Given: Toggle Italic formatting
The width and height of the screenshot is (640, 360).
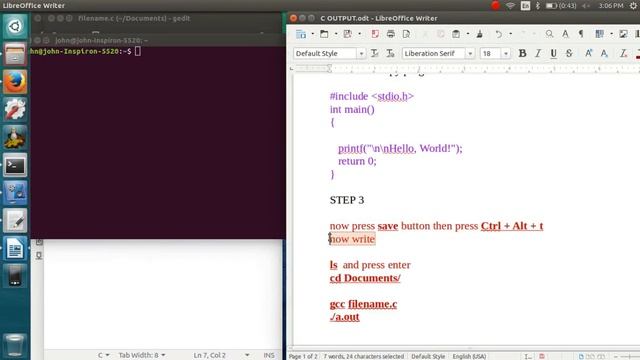Looking at the screenshot, I should pyautogui.click(x=538, y=53).
